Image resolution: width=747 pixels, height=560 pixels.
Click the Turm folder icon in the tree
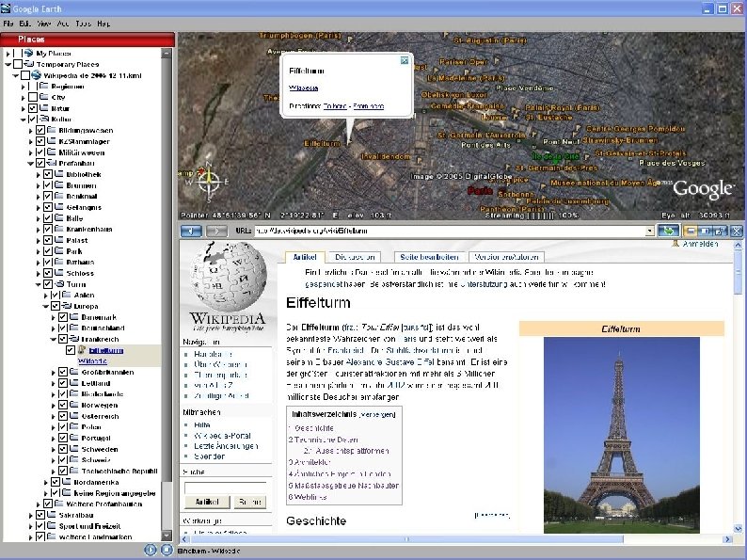59,284
